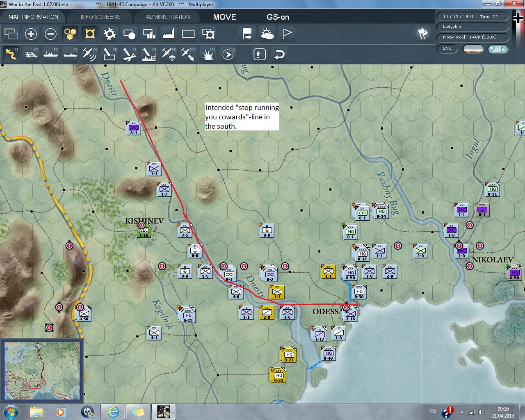Select Amphibious transport mode F4 icon
The image size is (525, 420).
coord(71,54)
